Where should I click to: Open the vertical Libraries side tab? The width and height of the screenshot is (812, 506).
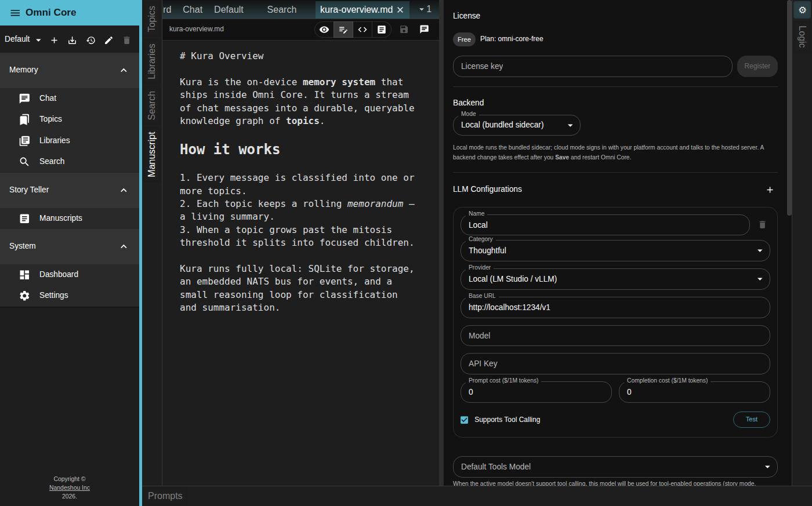pos(152,61)
